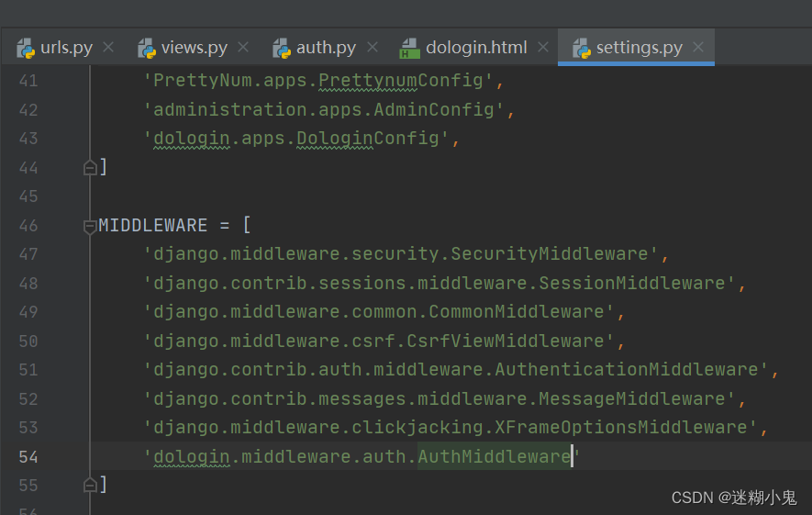Click 'PrettyNum.apps.PrettynumConfig' string
Image resolution: width=812 pixels, height=515 pixels.
click(x=318, y=80)
